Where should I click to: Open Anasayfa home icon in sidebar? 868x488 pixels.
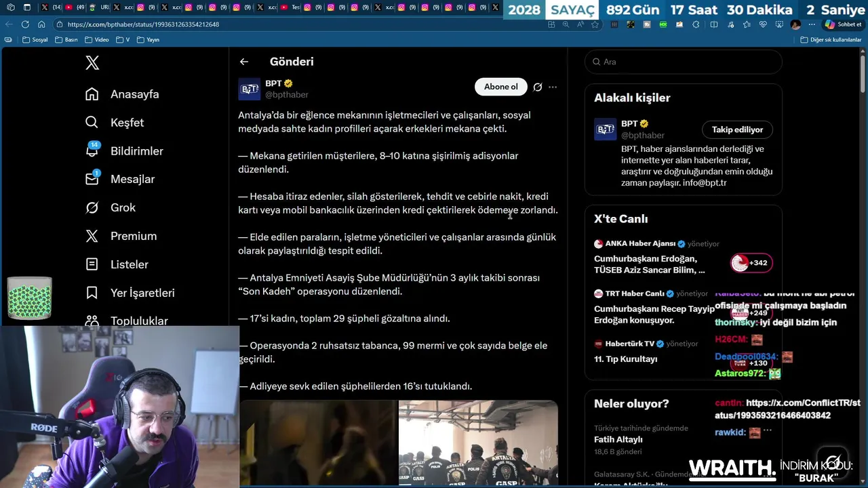[x=92, y=94]
